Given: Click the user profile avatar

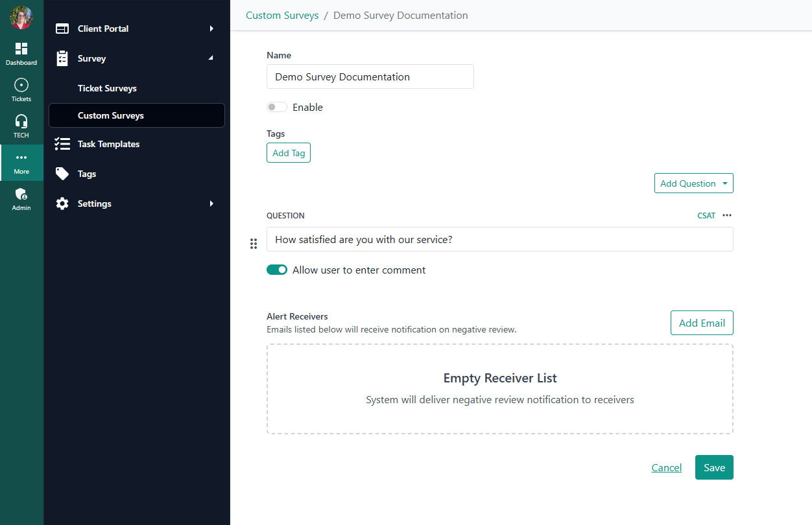Looking at the screenshot, I should point(21,17).
